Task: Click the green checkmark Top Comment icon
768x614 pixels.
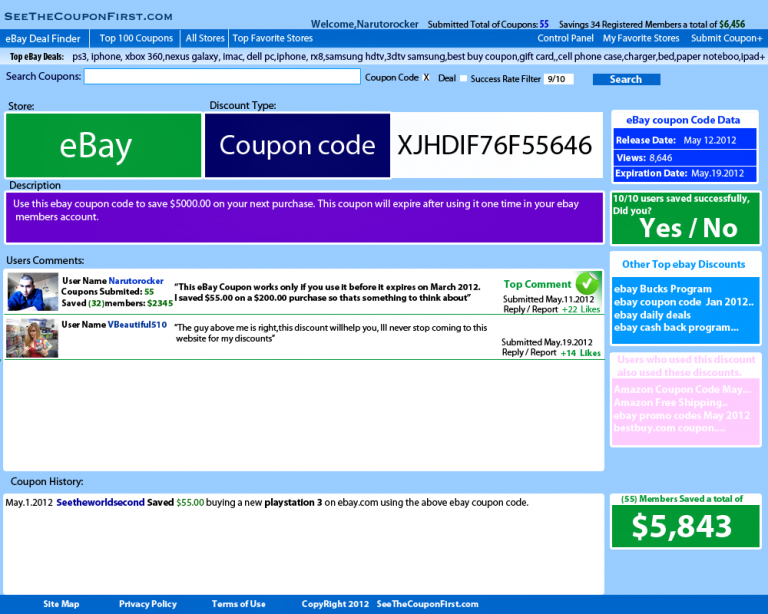Action: click(587, 283)
